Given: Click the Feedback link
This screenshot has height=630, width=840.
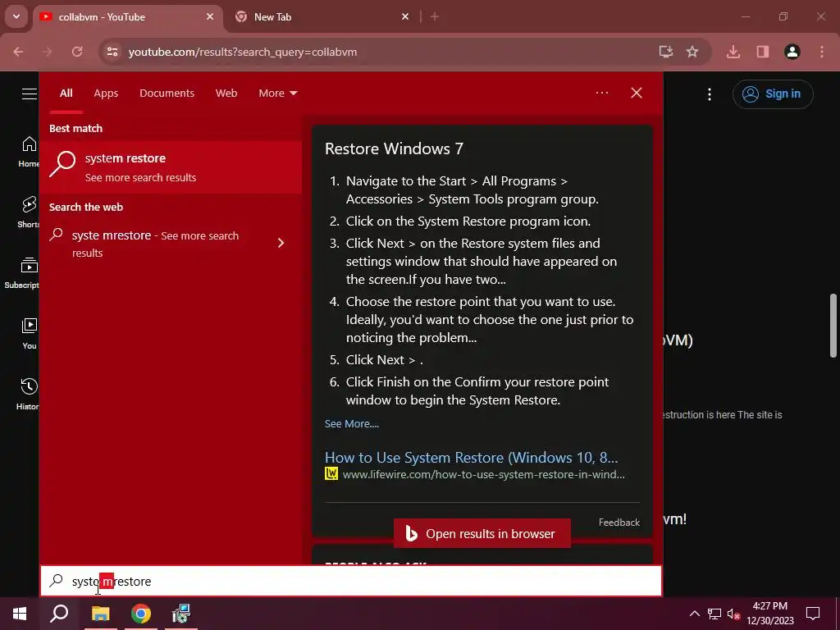Looking at the screenshot, I should click(x=619, y=523).
